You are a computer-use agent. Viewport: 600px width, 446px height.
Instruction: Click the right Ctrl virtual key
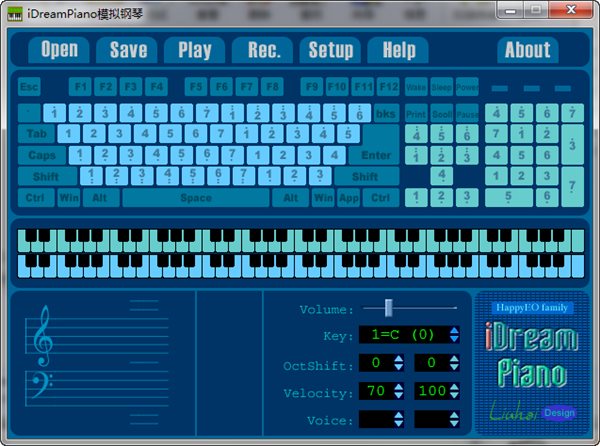381,198
